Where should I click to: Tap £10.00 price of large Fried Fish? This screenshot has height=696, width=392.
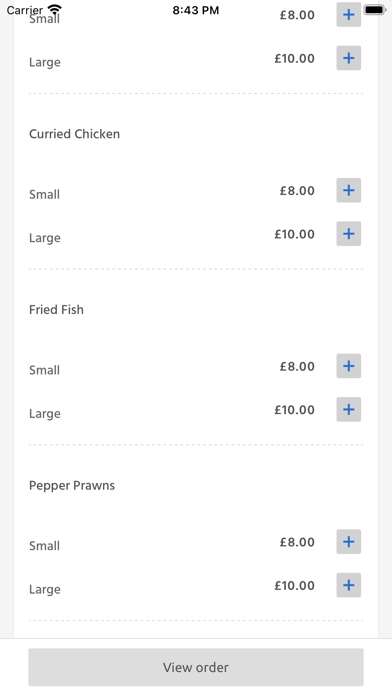(294, 410)
